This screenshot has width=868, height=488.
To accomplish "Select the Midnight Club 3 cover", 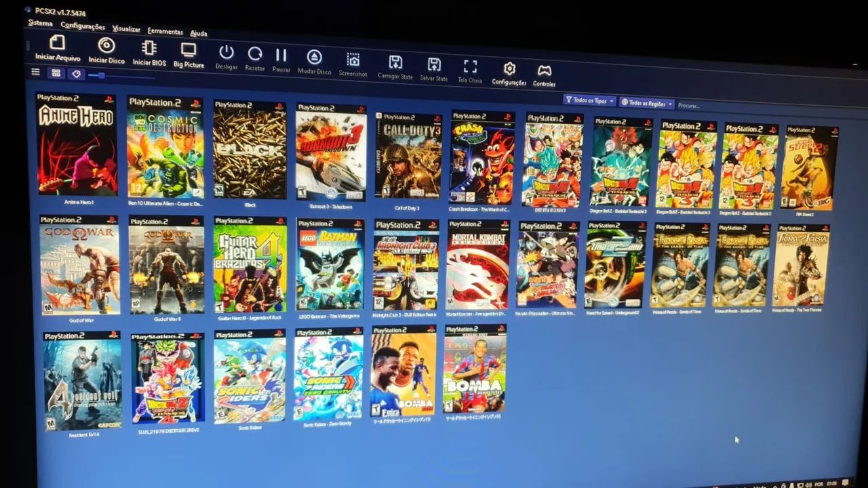I will pyautogui.click(x=406, y=265).
